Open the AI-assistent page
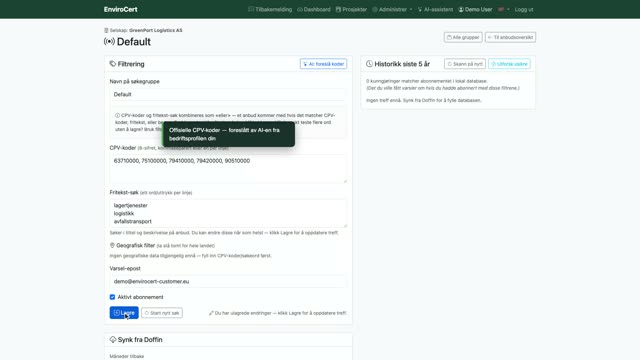This screenshot has height=360, width=640. tap(435, 9)
